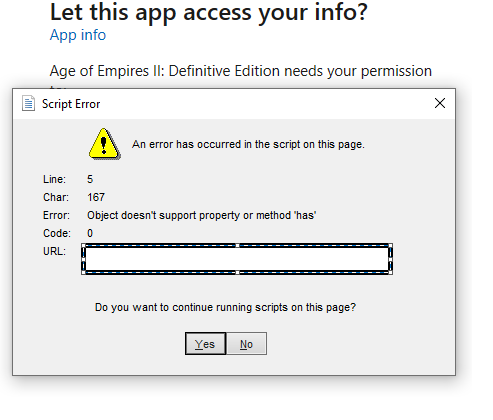Viewport: 493px width, 420px height.
Task: Click the 'Error:' label
Action: pos(56,215)
